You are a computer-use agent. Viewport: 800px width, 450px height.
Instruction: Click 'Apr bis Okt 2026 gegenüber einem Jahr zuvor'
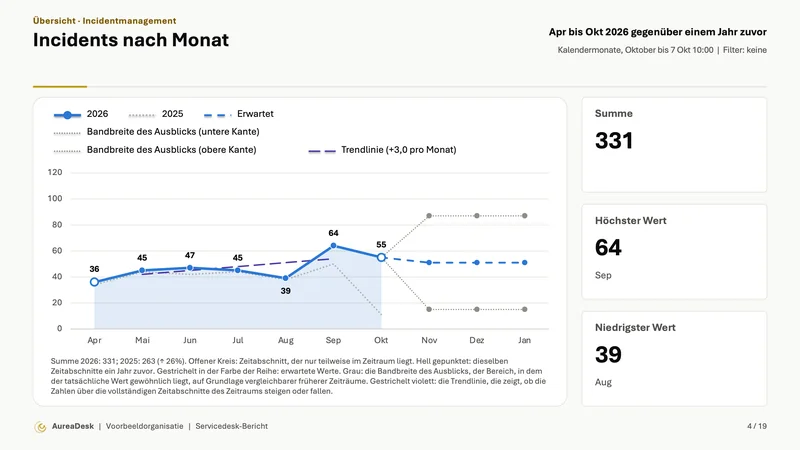click(658, 32)
